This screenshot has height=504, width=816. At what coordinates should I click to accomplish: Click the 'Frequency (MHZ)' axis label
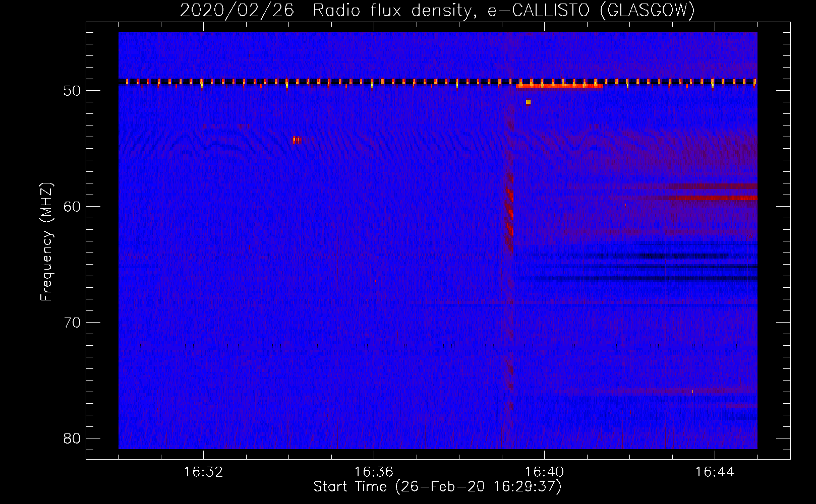pyautogui.click(x=46, y=241)
